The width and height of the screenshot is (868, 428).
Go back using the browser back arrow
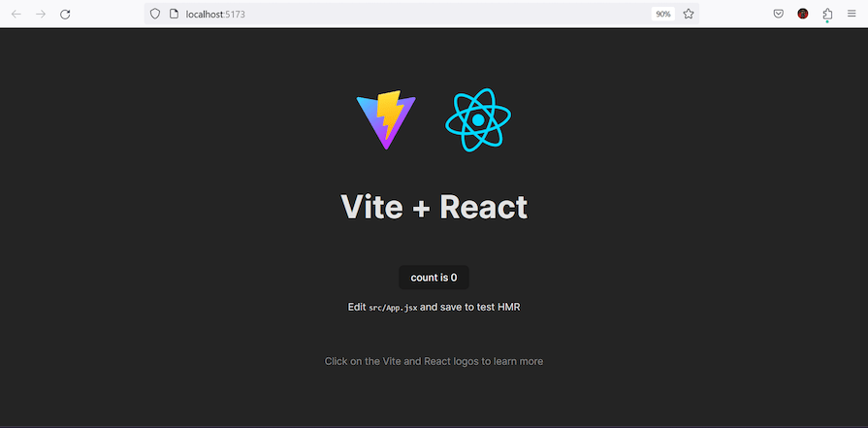pyautogui.click(x=16, y=15)
